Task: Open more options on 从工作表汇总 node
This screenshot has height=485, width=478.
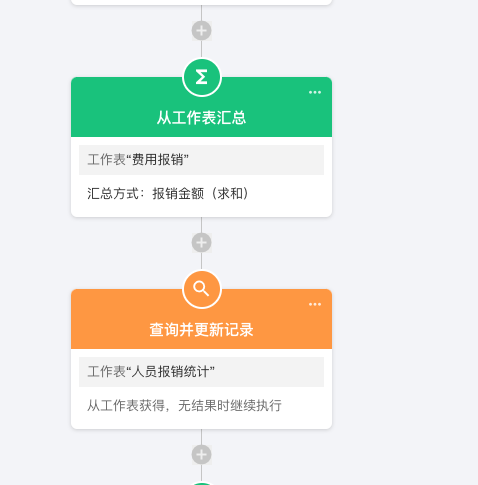Action: [315, 92]
